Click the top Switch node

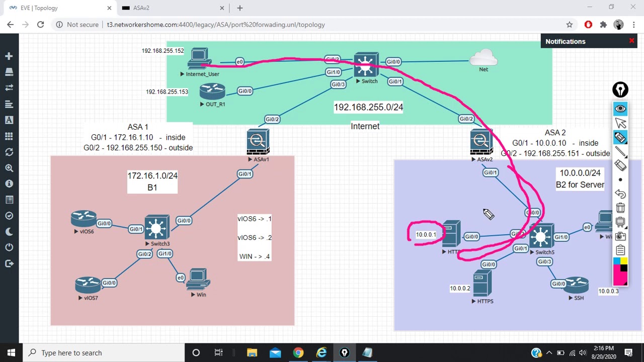(x=366, y=65)
